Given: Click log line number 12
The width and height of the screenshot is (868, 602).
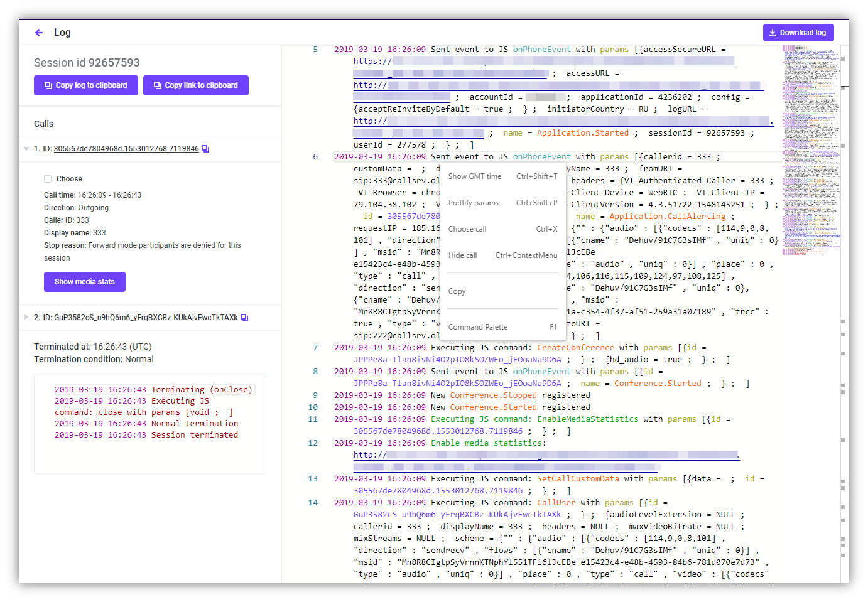Looking at the screenshot, I should coord(313,443).
